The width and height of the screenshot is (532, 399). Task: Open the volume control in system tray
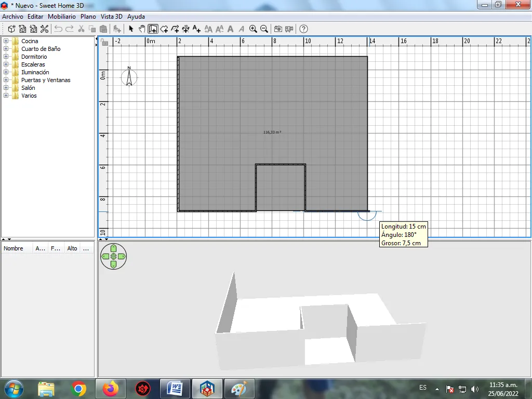475,389
